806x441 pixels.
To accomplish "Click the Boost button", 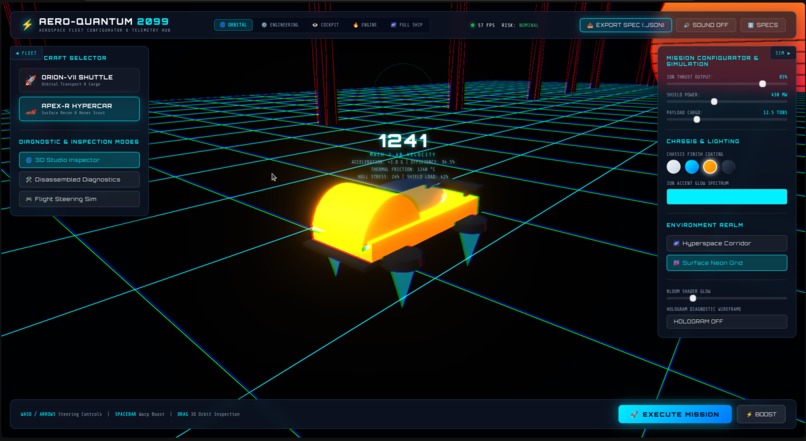I will coord(761,414).
